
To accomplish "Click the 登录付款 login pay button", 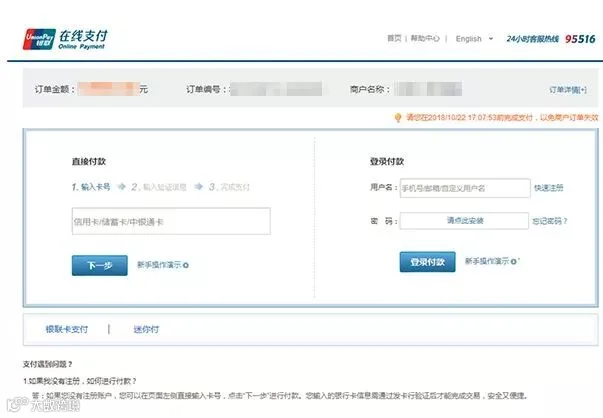I will click(428, 262).
